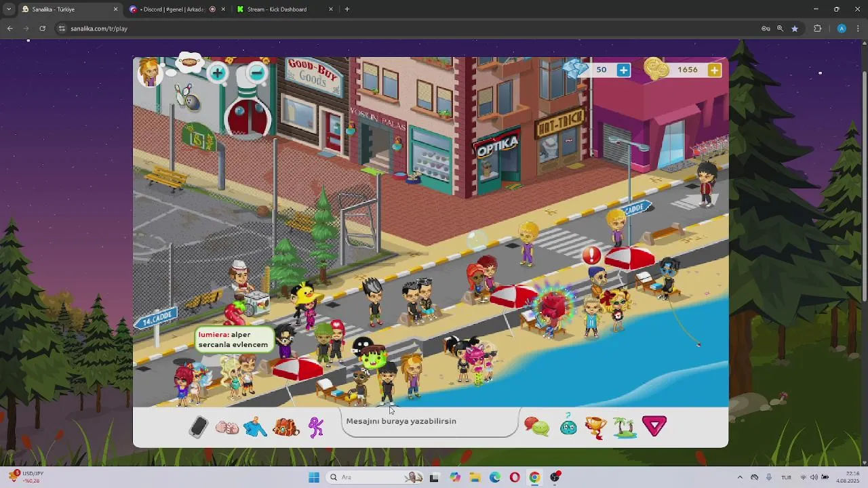Open the extensions puzzle icon
This screenshot has width=868, height=488.
pyautogui.click(x=817, y=28)
